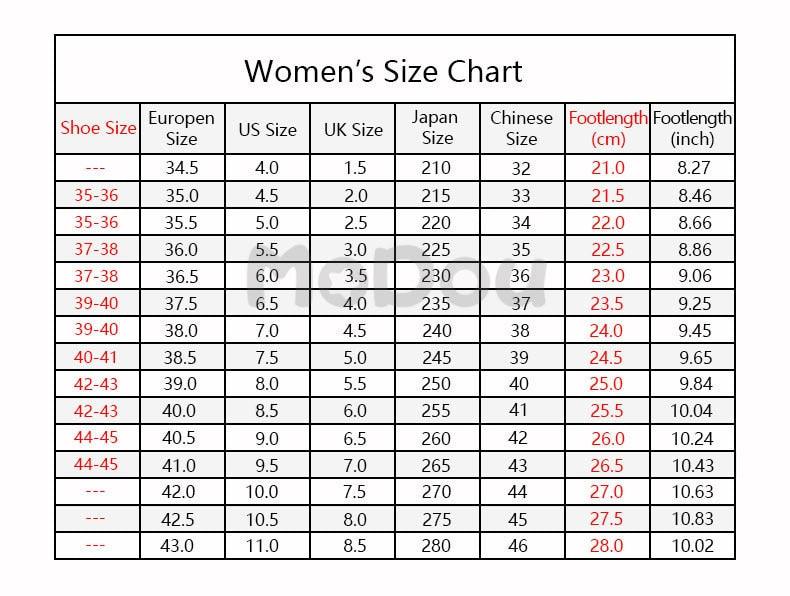Click the Japan Size column header
This screenshot has height=596, width=790.
pos(437,128)
